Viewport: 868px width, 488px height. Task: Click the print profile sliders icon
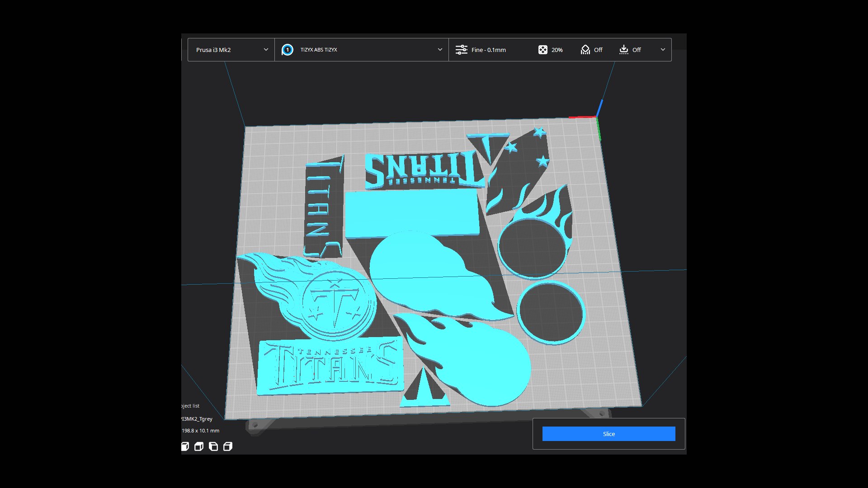pos(461,50)
